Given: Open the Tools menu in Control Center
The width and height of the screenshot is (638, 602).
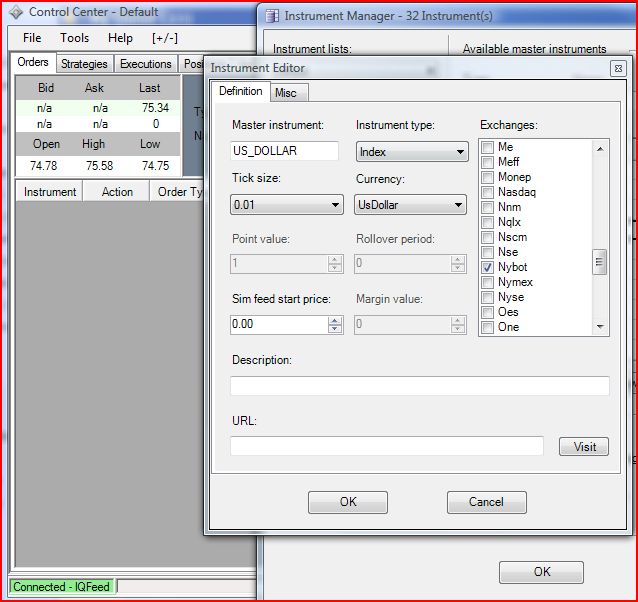Looking at the screenshot, I should (x=74, y=38).
